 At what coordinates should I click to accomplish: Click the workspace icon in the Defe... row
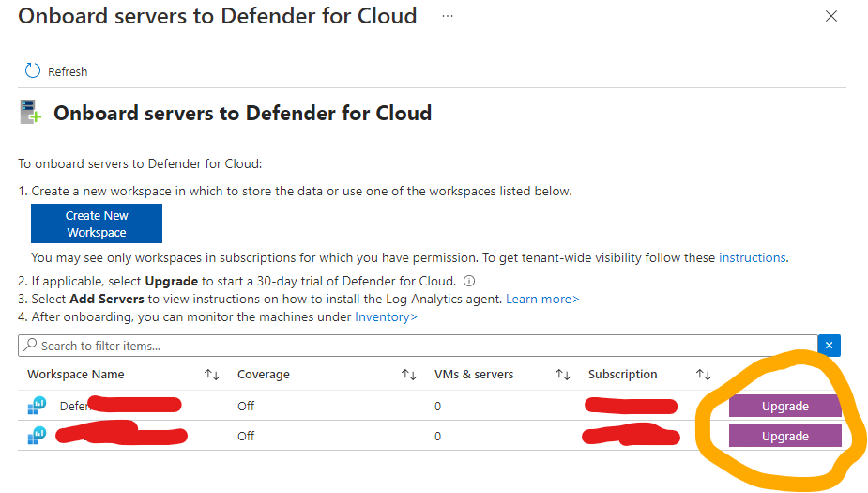tap(38, 406)
